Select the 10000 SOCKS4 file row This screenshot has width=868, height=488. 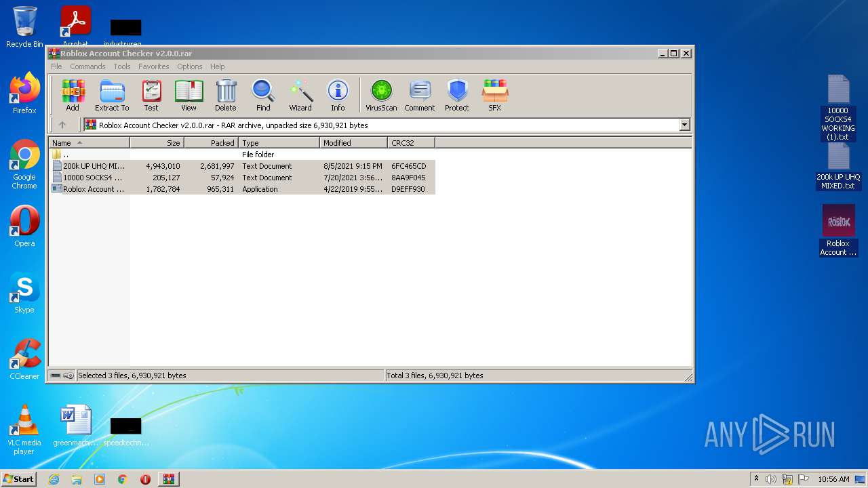click(242, 178)
